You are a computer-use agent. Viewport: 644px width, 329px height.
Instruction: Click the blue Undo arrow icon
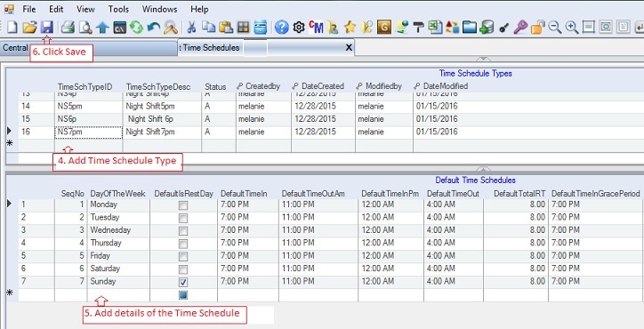coord(153,28)
